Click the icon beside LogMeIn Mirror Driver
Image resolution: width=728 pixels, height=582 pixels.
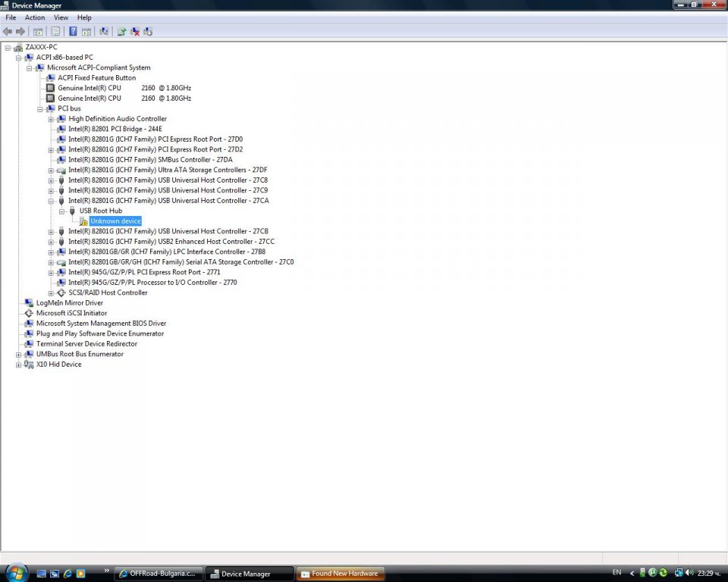pyautogui.click(x=29, y=303)
